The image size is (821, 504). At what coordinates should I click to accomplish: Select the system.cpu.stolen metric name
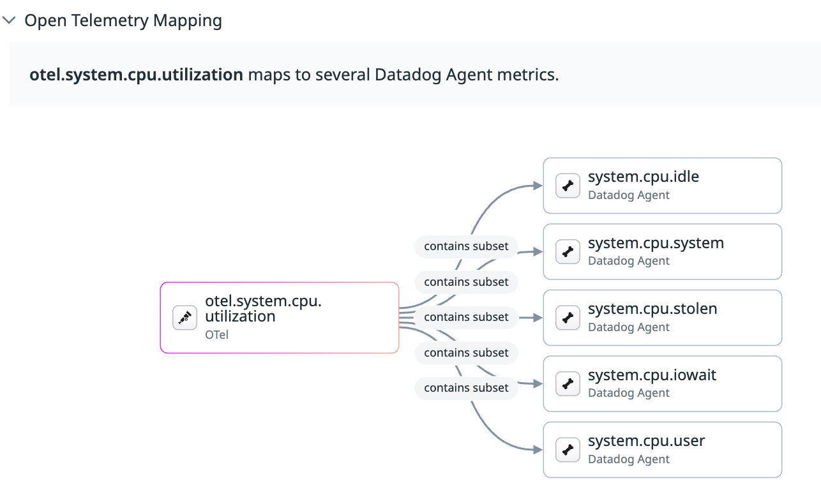[652, 309]
